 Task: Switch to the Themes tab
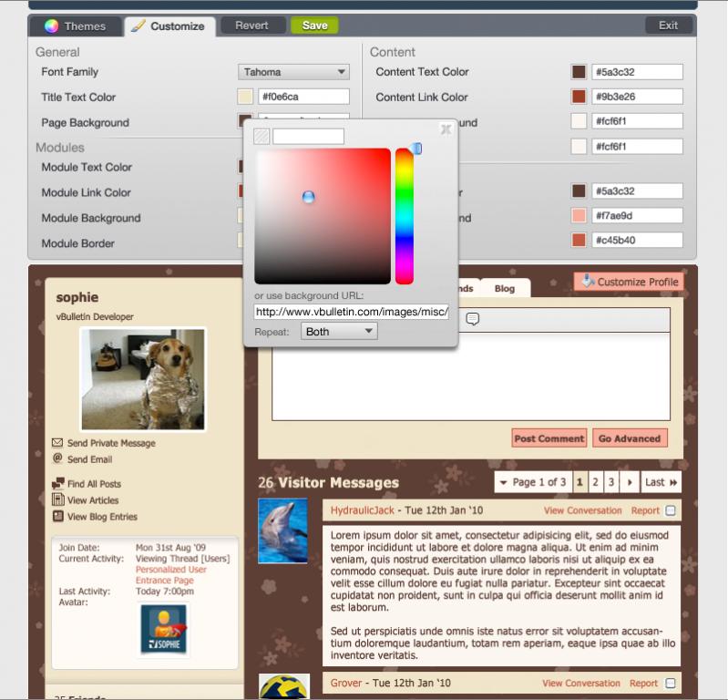coord(76,26)
